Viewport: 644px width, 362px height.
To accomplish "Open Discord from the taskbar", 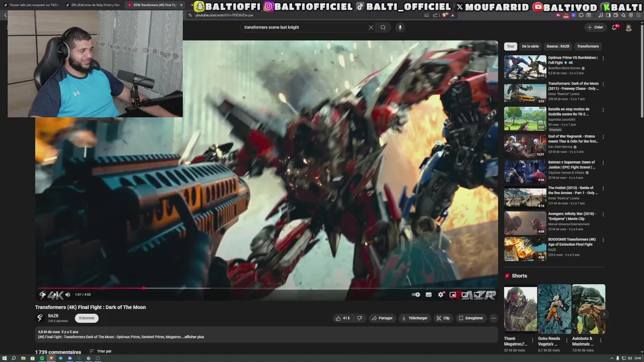I will pyautogui.click(x=70, y=358).
